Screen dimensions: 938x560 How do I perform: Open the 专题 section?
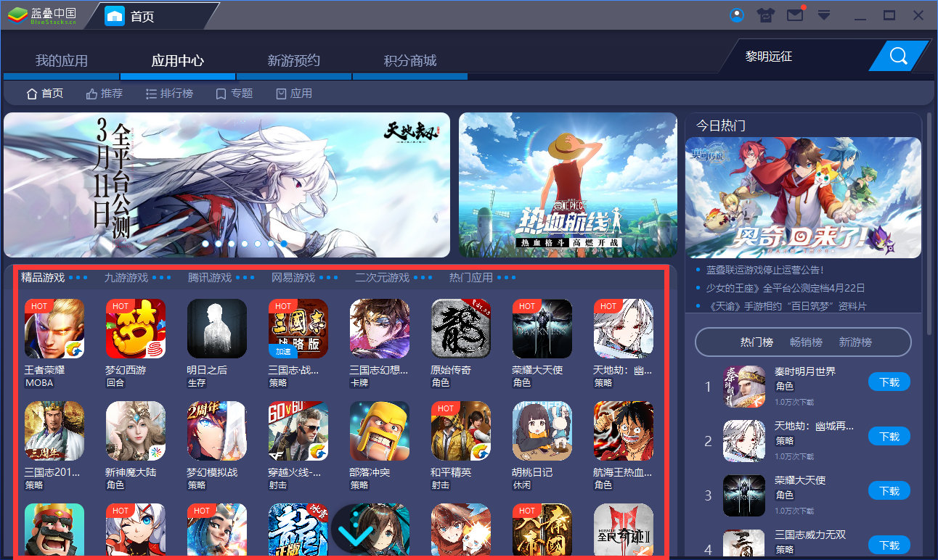pyautogui.click(x=234, y=94)
